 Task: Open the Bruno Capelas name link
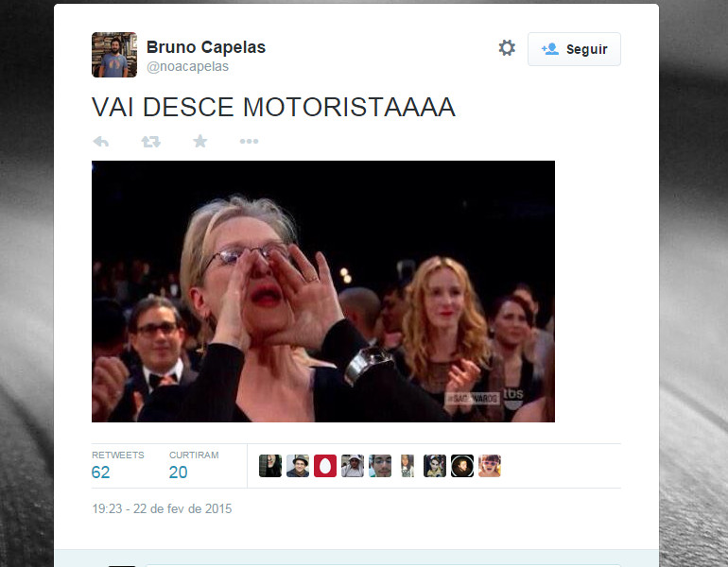[206, 47]
